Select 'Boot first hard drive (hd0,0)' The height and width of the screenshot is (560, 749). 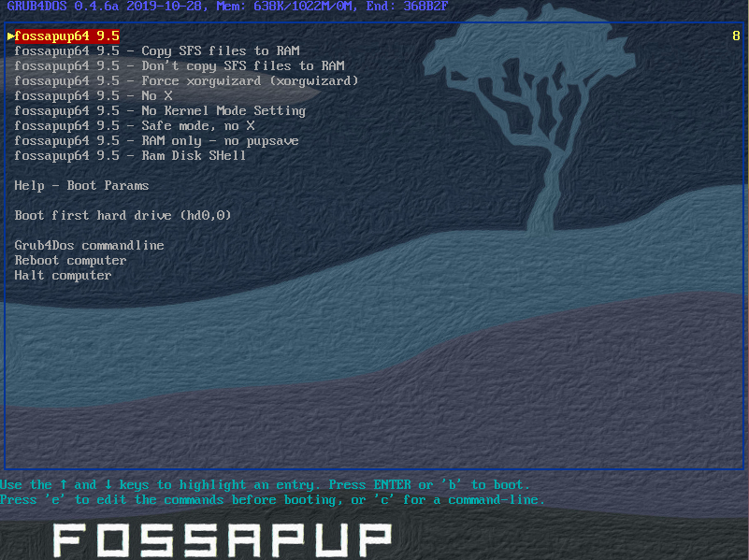pos(122,215)
